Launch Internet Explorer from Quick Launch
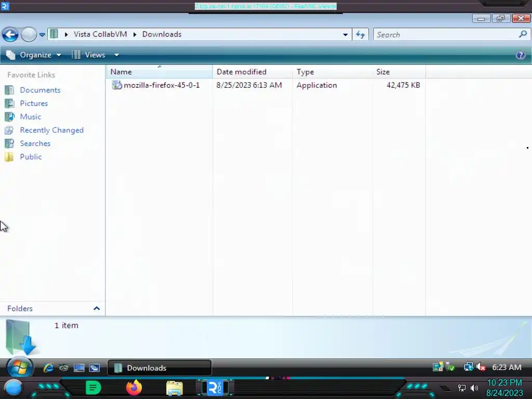Image resolution: width=532 pixels, height=399 pixels. click(x=48, y=368)
